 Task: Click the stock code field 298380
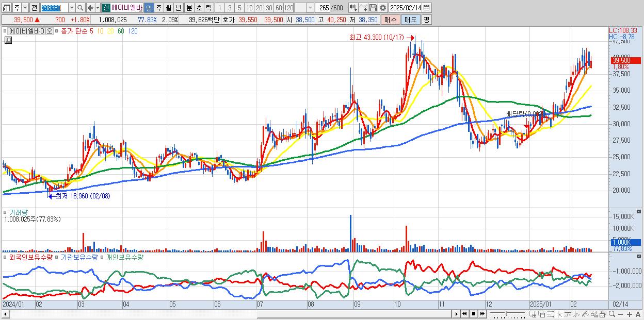pos(54,8)
